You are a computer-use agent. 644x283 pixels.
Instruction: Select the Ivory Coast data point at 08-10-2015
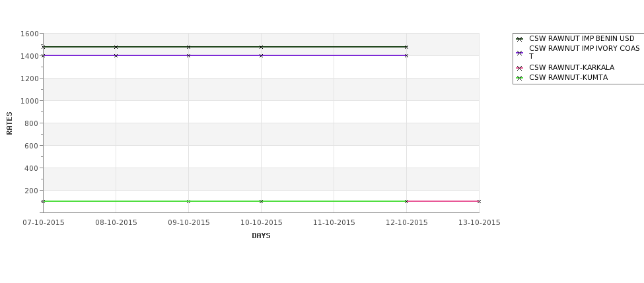pyautogui.click(x=116, y=55)
